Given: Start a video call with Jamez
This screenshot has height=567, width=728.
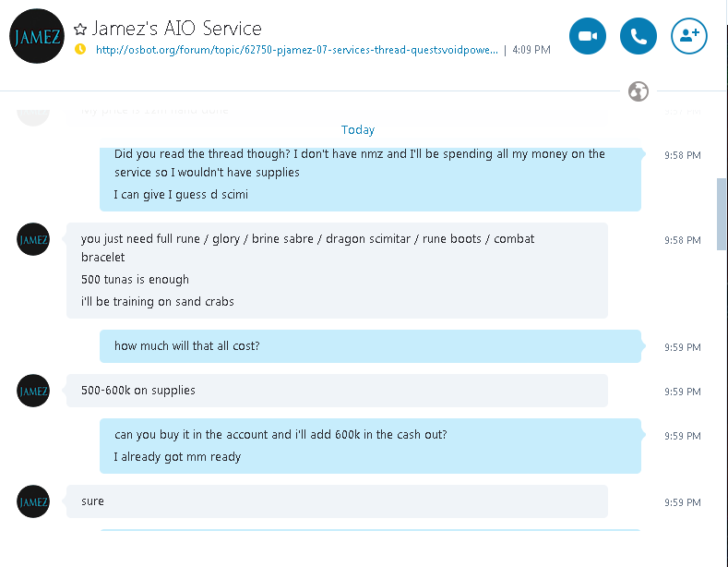Looking at the screenshot, I should coord(588,36).
